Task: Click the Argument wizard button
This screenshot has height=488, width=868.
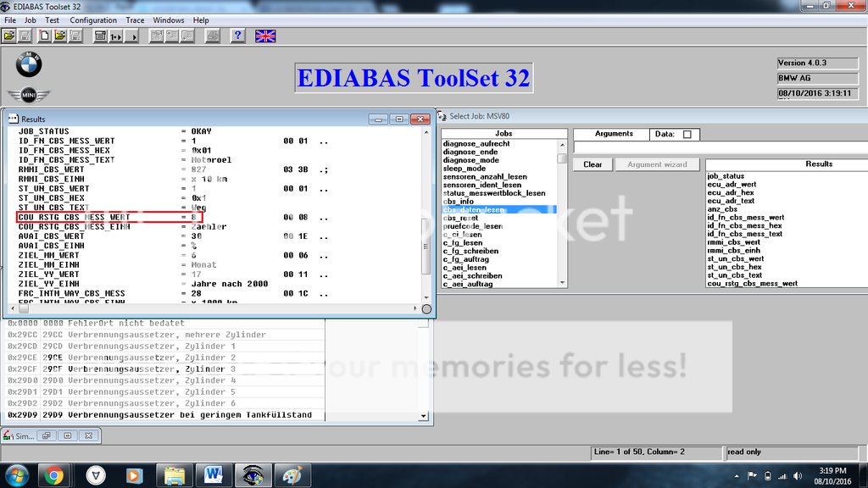Action: coord(657,164)
